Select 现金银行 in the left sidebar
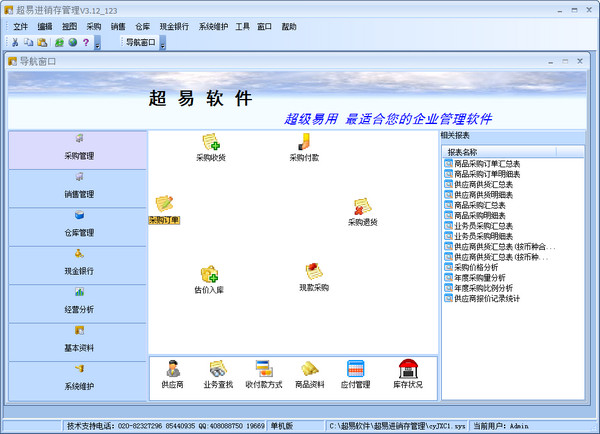 (x=78, y=266)
